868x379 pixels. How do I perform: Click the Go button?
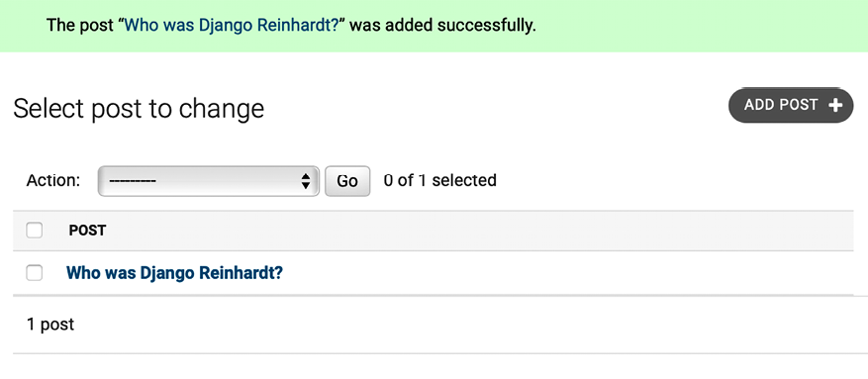click(347, 181)
